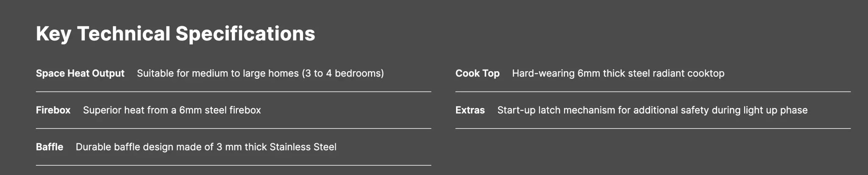868x175 pixels.
Task: Click the words "Stainless Steel"
Action: coord(303,147)
